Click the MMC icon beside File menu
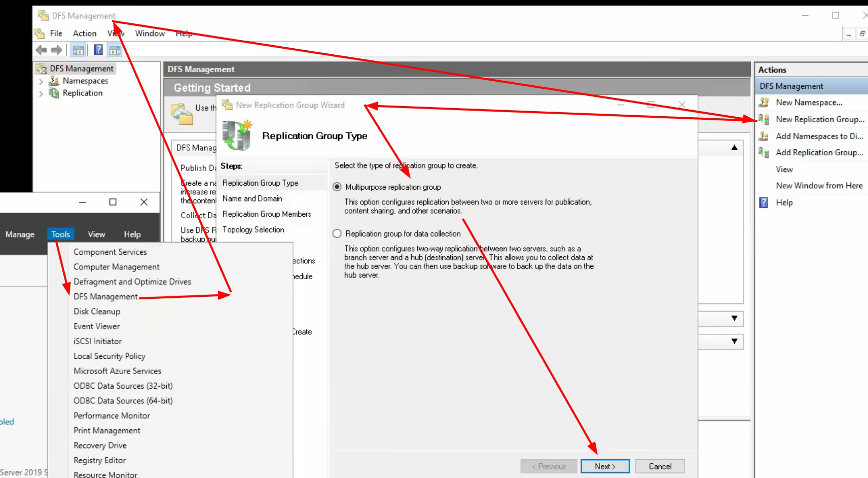This screenshot has height=478, width=868. [x=40, y=33]
